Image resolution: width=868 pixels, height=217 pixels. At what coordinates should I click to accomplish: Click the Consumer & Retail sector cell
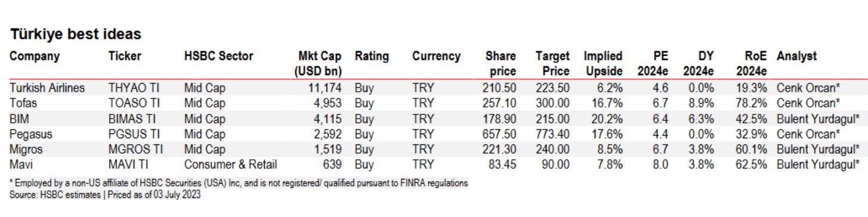(230, 162)
